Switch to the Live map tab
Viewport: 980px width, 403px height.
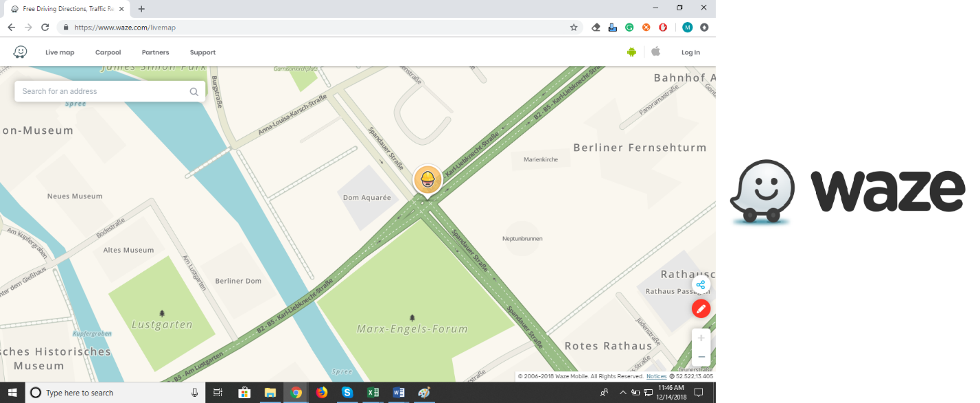click(x=60, y=51)
